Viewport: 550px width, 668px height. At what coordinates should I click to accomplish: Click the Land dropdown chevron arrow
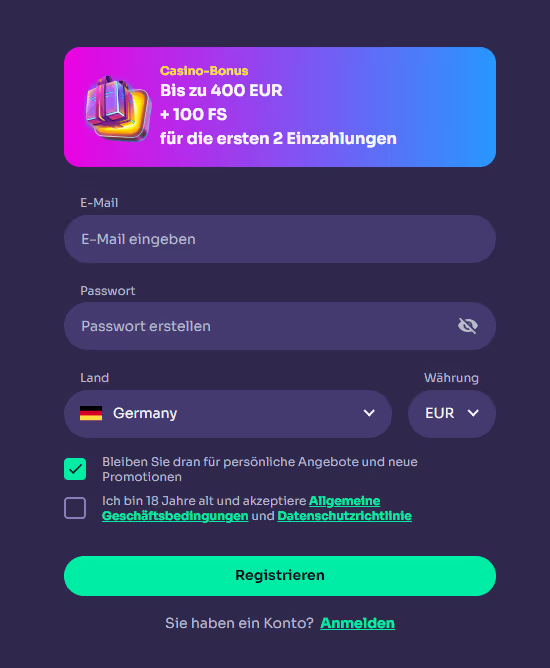(369, 413)
